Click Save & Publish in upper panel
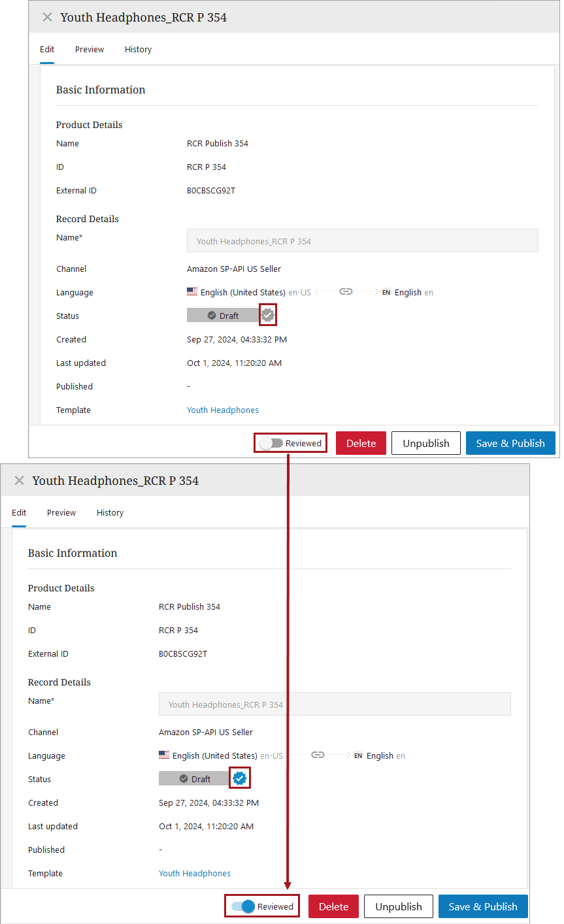This screenshot has height=924, width=564. pyautogui.click(x=510, y=444)
